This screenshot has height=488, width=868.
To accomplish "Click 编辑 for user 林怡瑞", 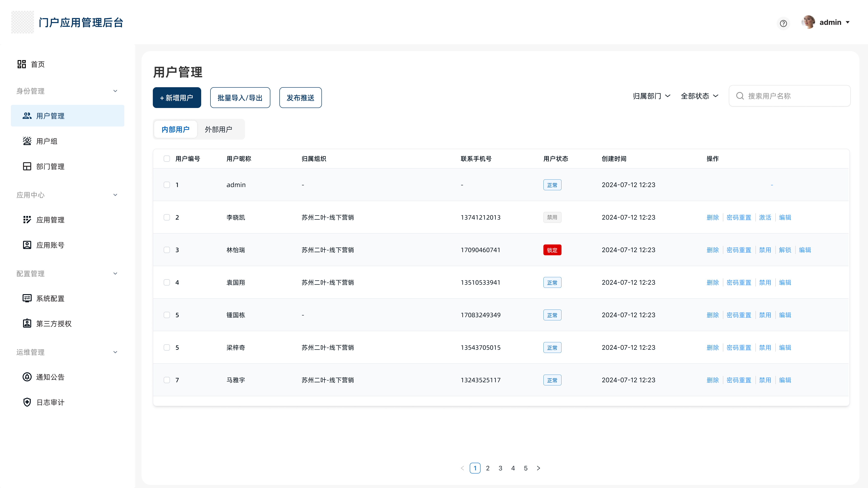I will click(805, 250).
